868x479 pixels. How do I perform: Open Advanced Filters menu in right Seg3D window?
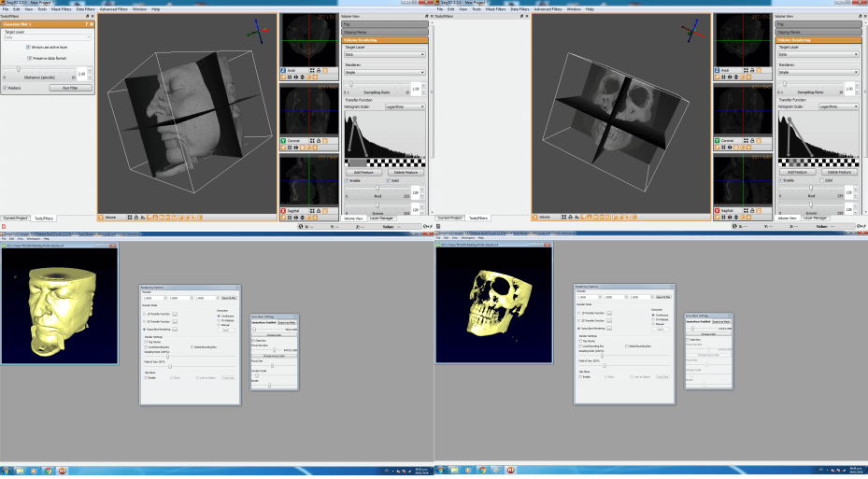(548, 9)
